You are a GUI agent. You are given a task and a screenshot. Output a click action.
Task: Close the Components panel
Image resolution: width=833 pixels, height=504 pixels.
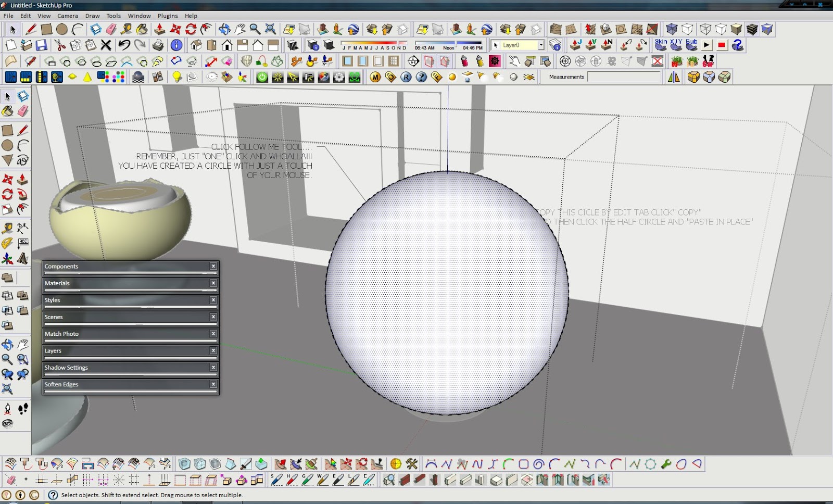point(213,266)
